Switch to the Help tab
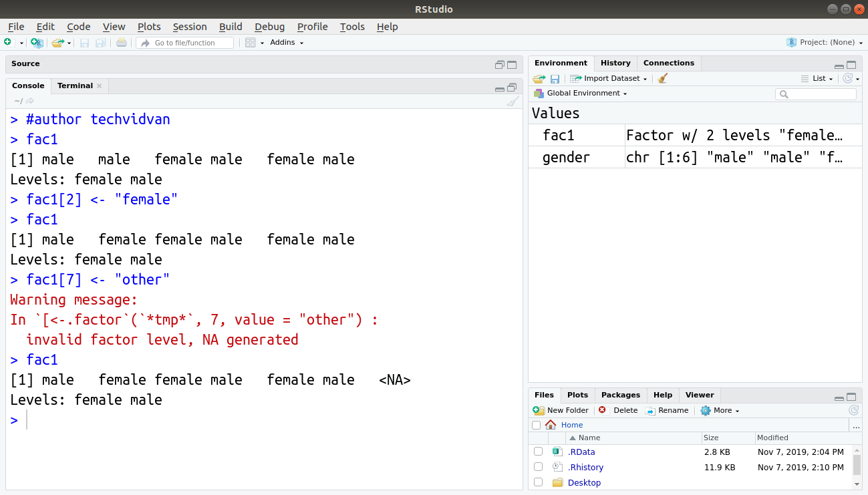868x495 pixels. pyautogui.click(x=663, y=395)
